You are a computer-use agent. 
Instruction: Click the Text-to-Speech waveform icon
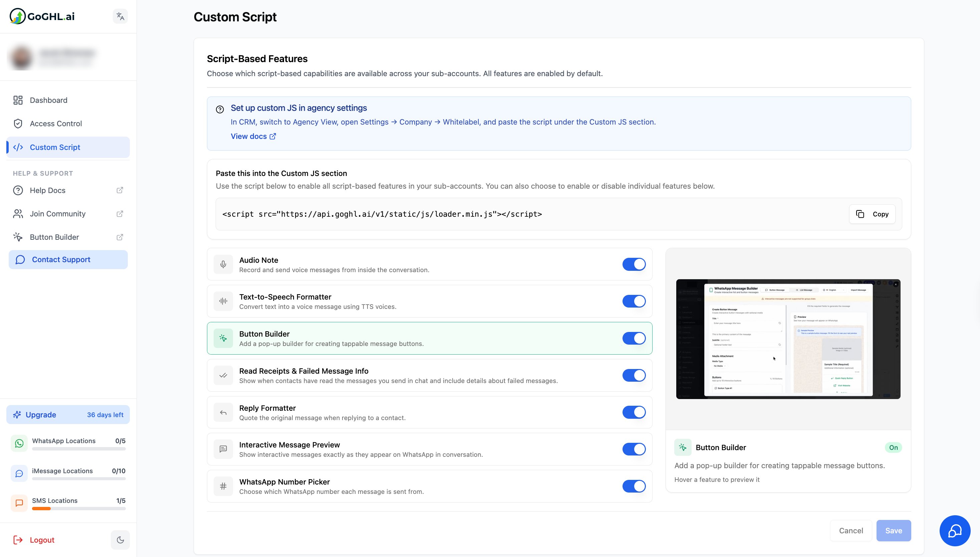tap(223, 301)
